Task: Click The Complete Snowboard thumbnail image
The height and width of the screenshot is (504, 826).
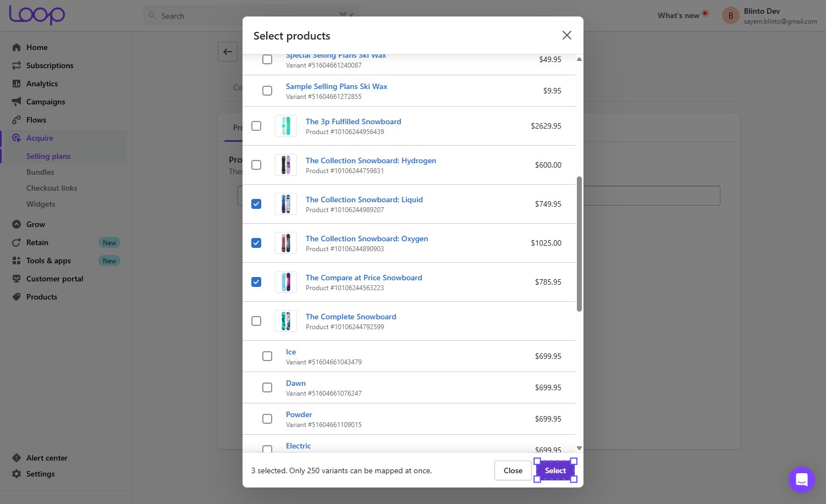Action: (x=286, y=321)
